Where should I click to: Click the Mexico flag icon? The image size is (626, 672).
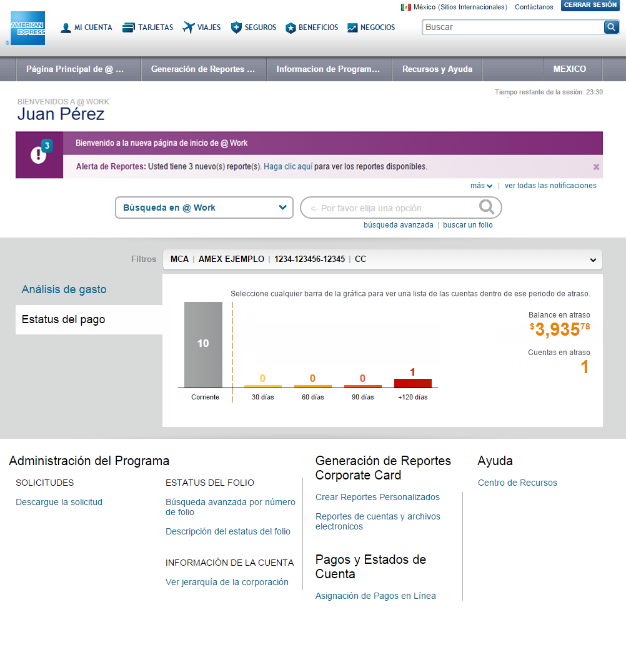(x=405, y=7)
